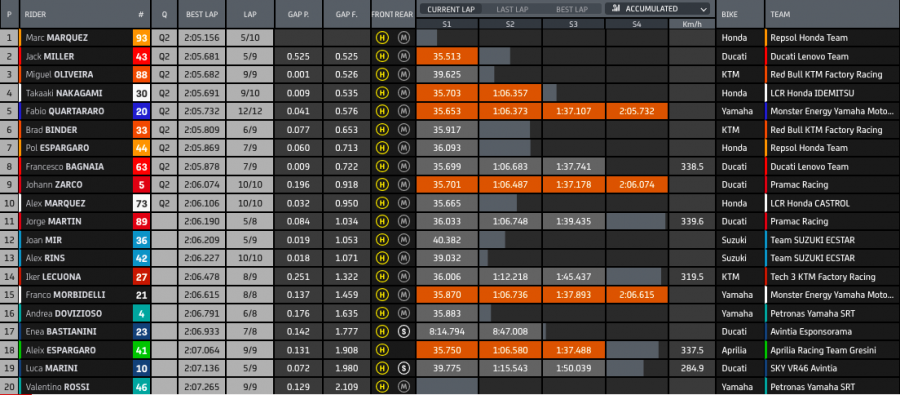Click the front H tyre icon for Alex Marquez

tap(381, 203)
